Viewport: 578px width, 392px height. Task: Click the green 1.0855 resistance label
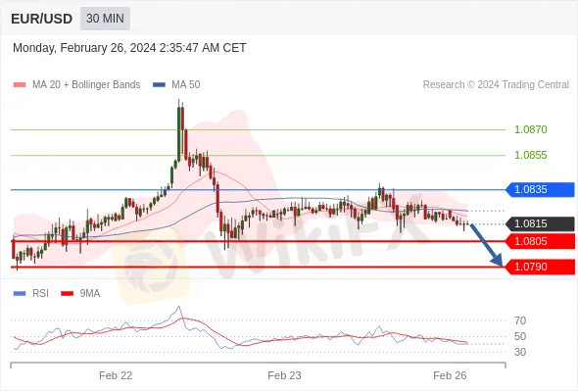(x=531, y=155)
